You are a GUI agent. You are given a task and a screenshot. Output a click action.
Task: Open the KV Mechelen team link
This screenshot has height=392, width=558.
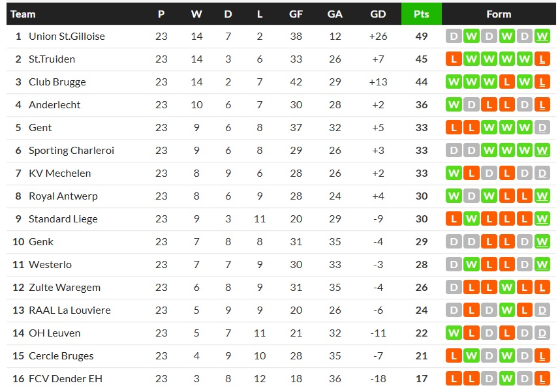[x=59, y=173]
